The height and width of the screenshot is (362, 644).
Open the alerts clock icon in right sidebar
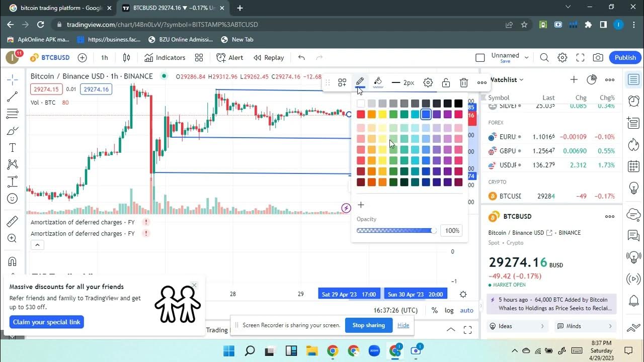tap(633, 101)
